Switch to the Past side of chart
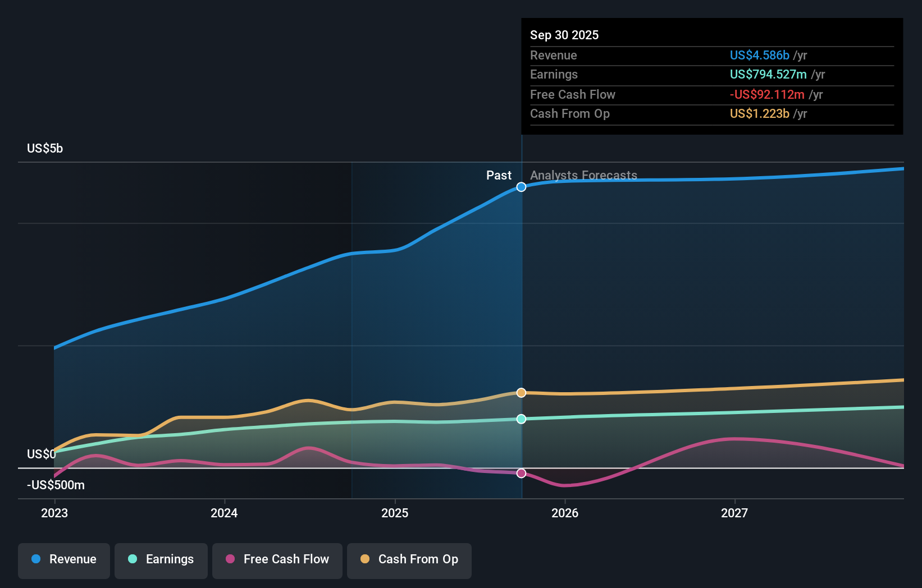This screenshot has width=922, height=588. pyautogui.click(x=499, y=175)
